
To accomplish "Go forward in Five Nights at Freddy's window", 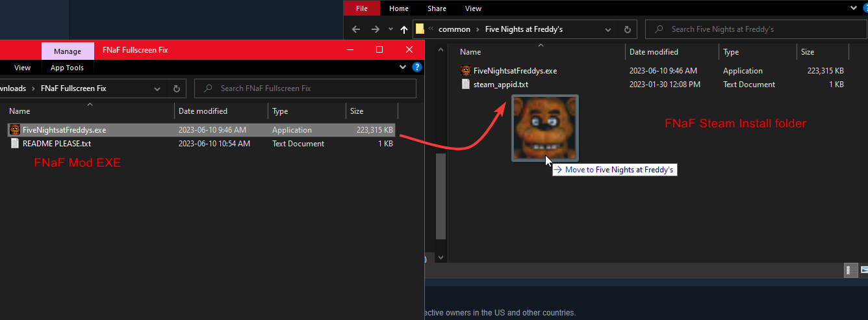I will (375, 29).
